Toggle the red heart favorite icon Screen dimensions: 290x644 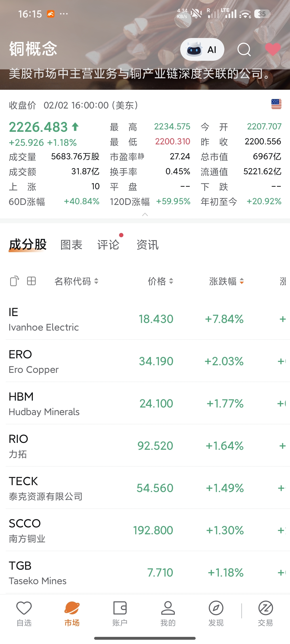click(x=273, y=49)
